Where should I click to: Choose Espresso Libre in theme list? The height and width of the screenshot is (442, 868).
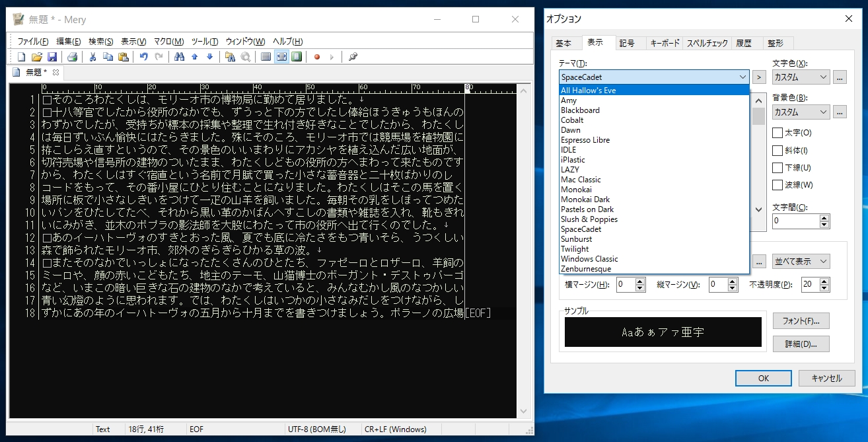coord(654,140)
